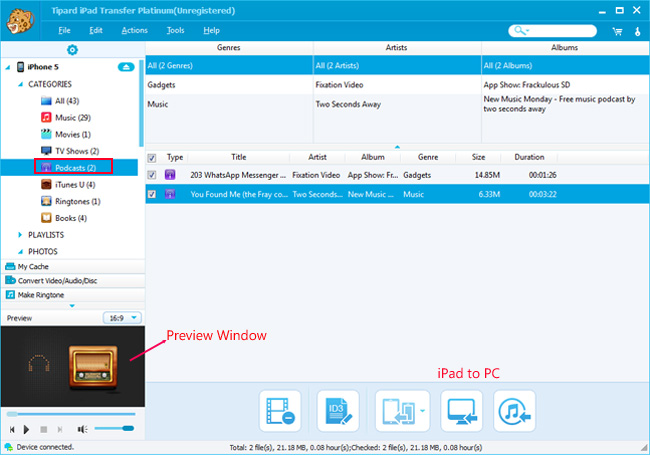Click the radio preview thumbnail

coord(92,368)
